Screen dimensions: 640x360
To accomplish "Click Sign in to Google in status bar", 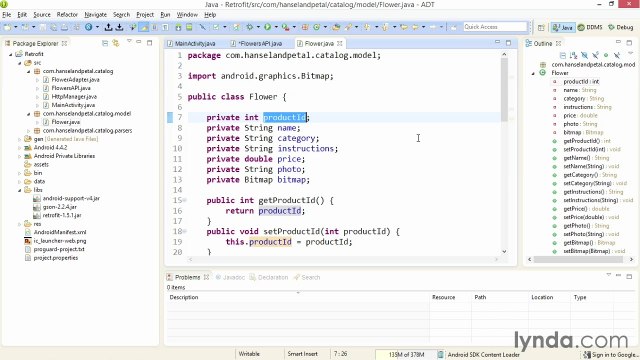I will pos(611,355).
